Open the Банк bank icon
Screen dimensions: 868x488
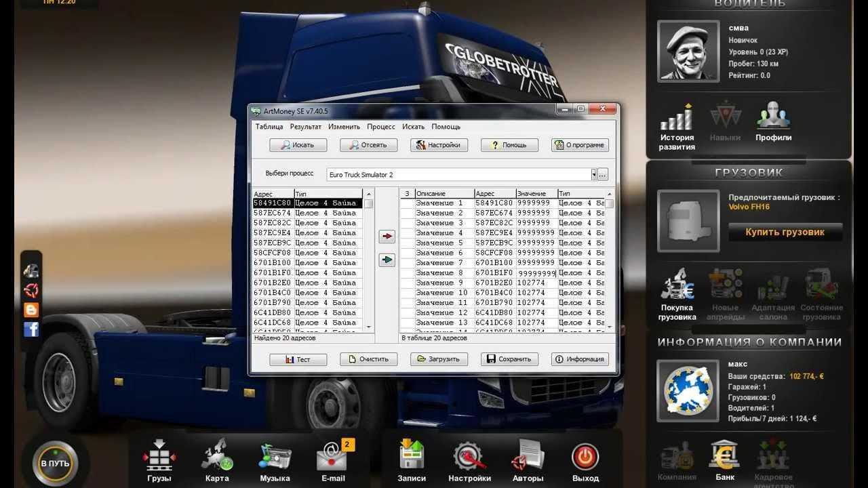(x=724, y=456)
